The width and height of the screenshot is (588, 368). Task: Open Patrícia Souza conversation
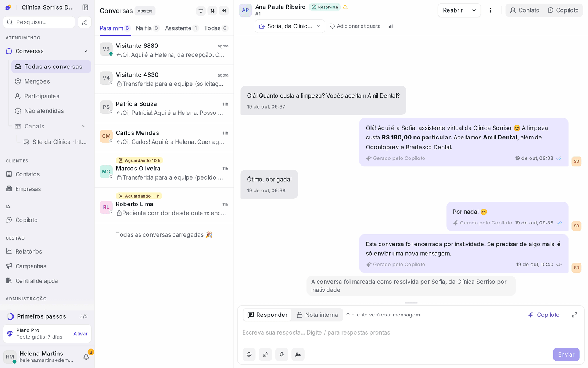(x=164, y=109)
